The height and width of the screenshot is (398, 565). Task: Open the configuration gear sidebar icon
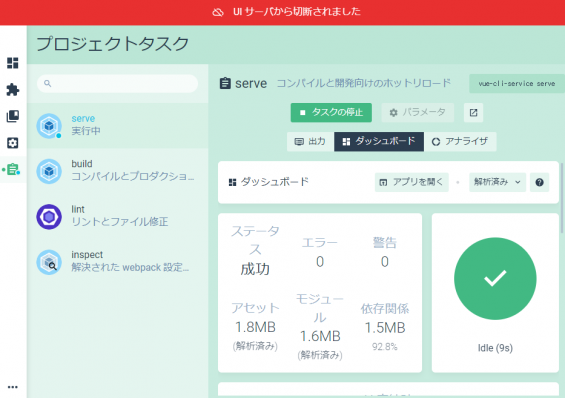13,143
